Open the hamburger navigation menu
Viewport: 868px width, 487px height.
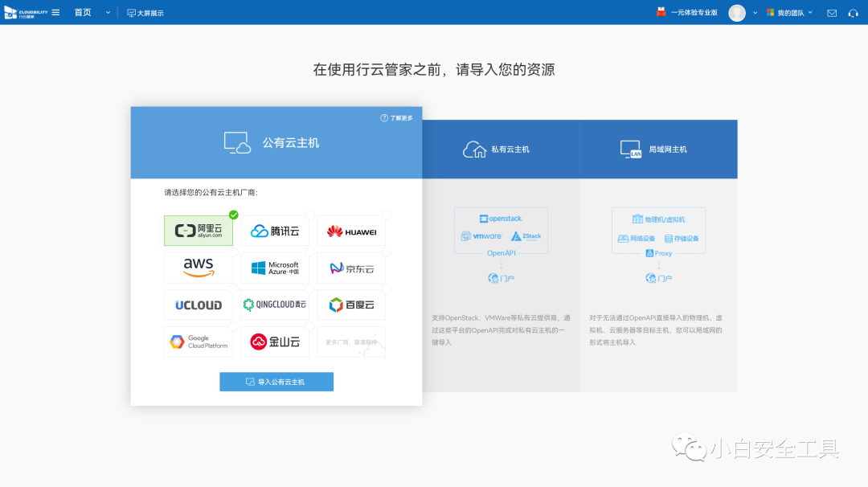(55, 12)
